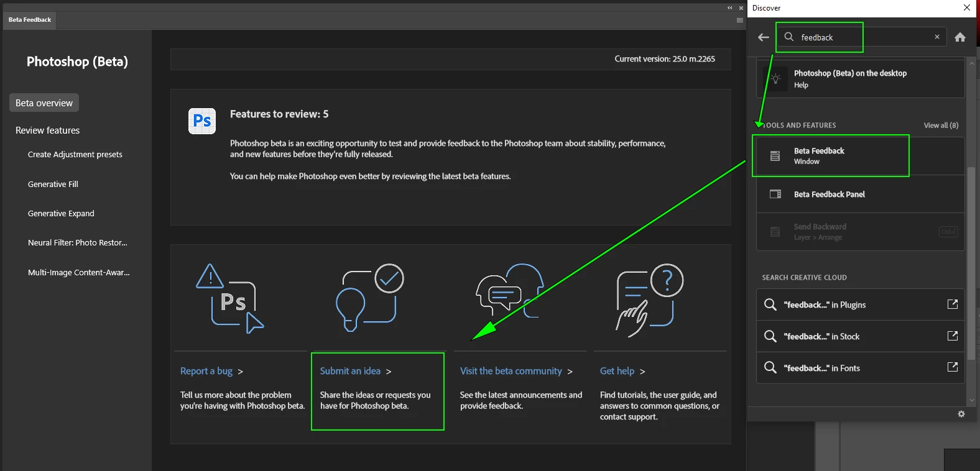980x471 pixels.
Task: Open Photoshop (Beta) on the desktop help result
Action: pyautogui.click(x=861, y=79)
